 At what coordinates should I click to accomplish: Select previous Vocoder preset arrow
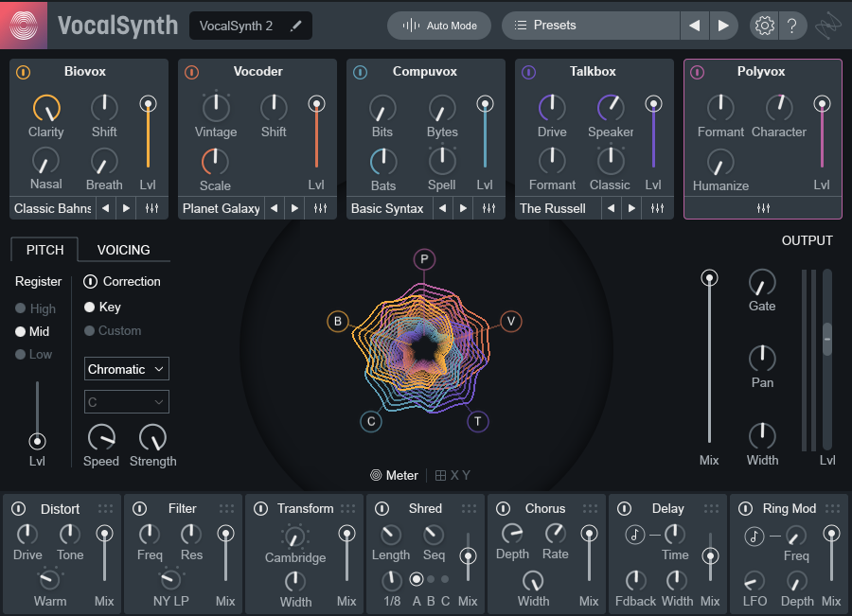(275, 208)
